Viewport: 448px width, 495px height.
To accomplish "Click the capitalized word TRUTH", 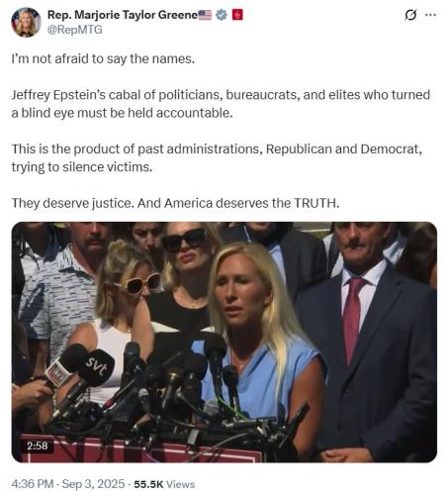I will [316, 203].
